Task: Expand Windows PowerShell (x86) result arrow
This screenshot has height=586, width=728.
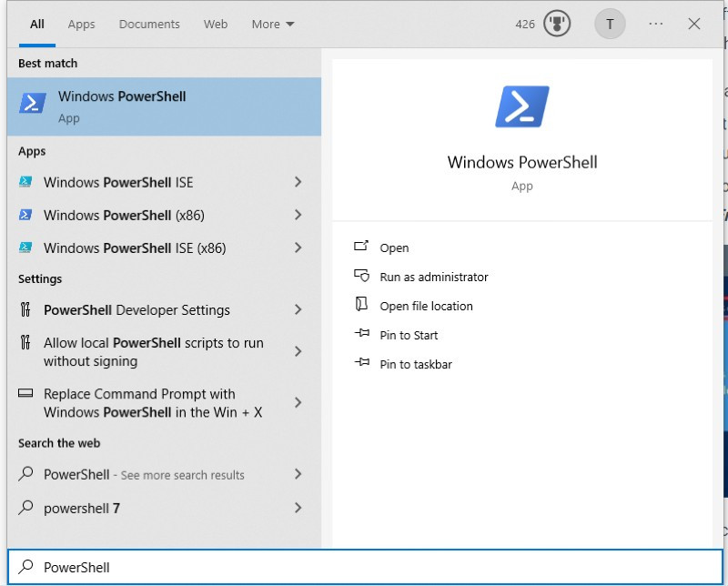Action: [x=298, y=215]
